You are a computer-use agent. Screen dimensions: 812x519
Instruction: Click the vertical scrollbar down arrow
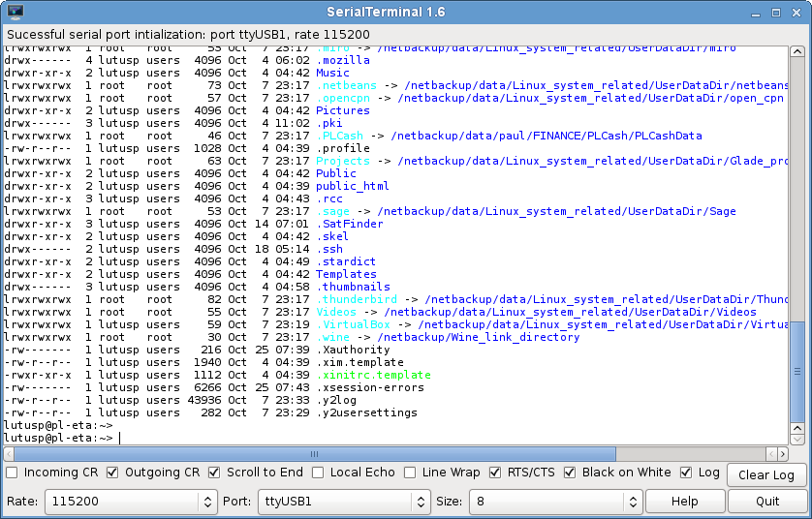point(796,438)
